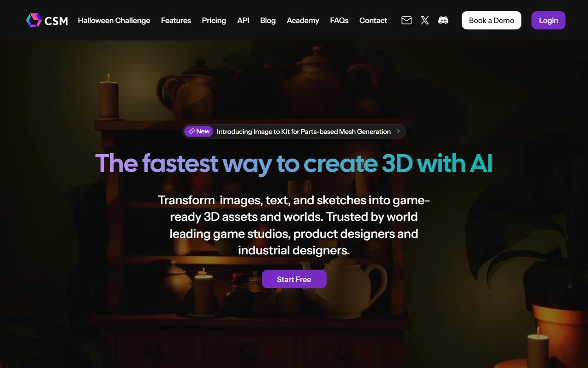588x368 pixels.
Task: Open the Academy nav link
Action: point(303,20)
